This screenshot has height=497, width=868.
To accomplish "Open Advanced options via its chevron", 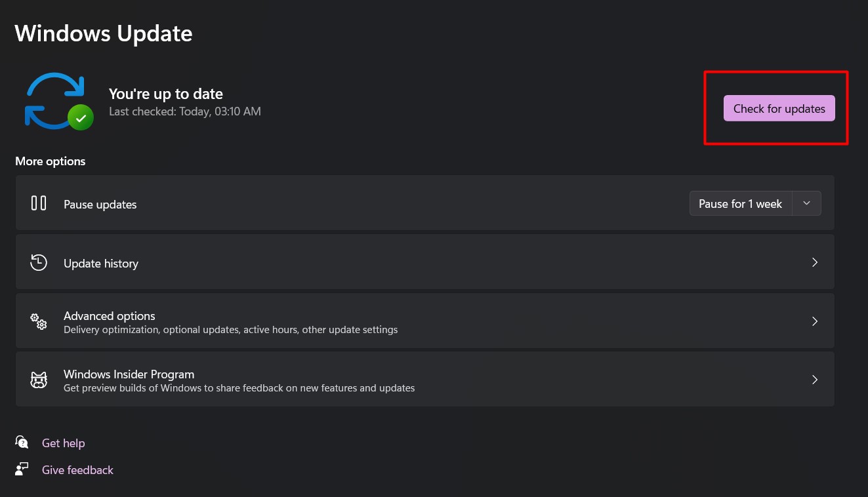I will (x=815, y=321).
